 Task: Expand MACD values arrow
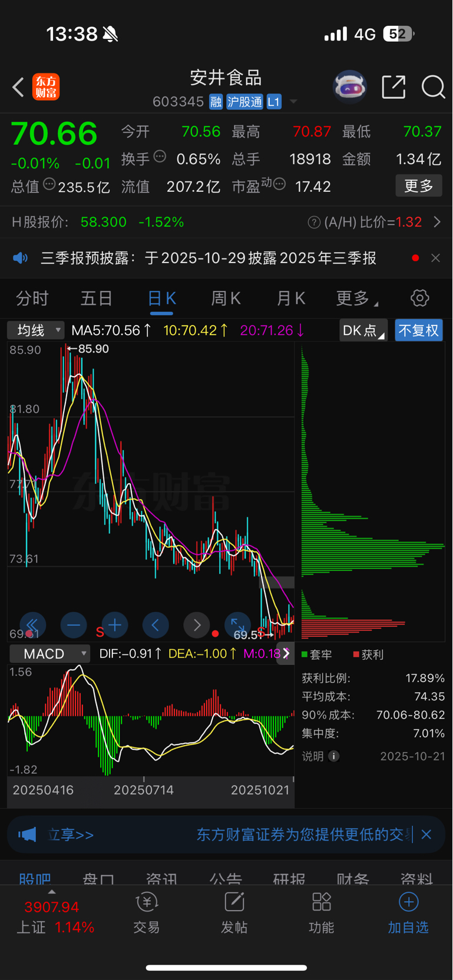tap(286, 653)
